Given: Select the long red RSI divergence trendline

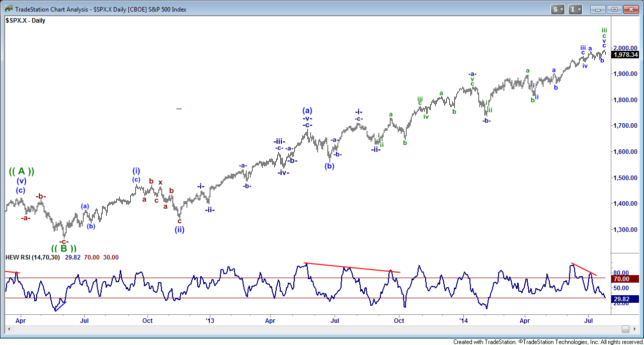Looking at the screenshot, I should pos(352,268).
